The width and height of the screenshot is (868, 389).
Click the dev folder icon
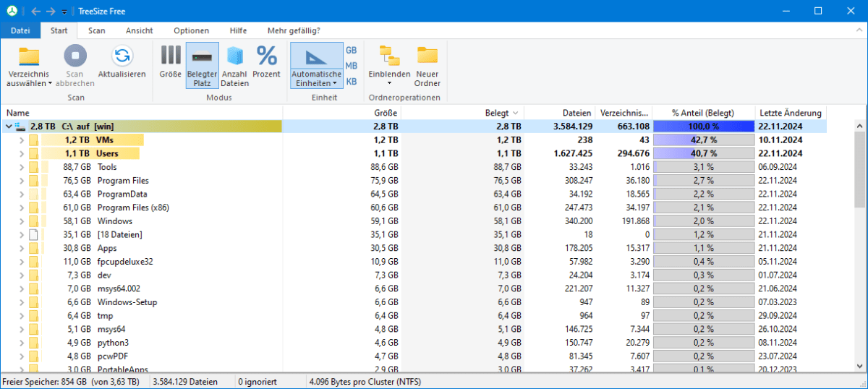tap(33, 275)
